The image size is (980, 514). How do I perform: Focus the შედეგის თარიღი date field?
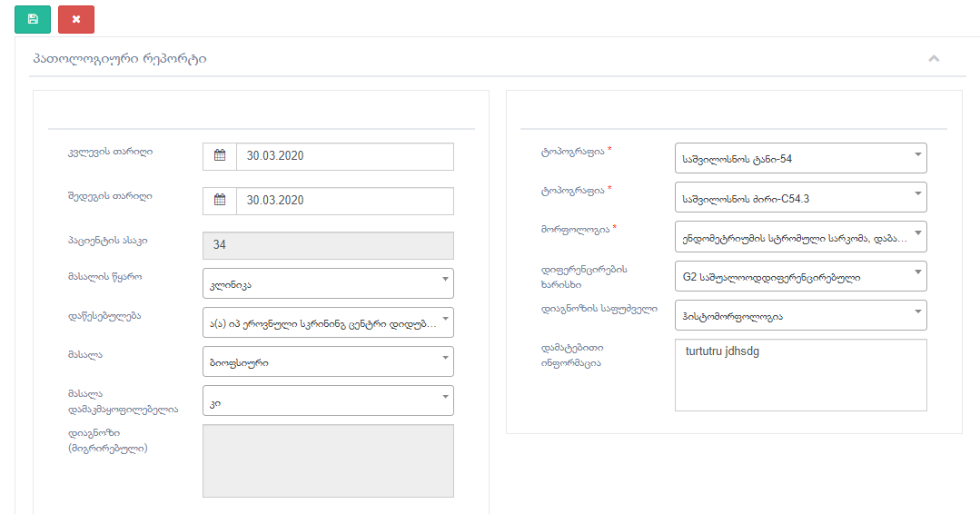point(344,201)
